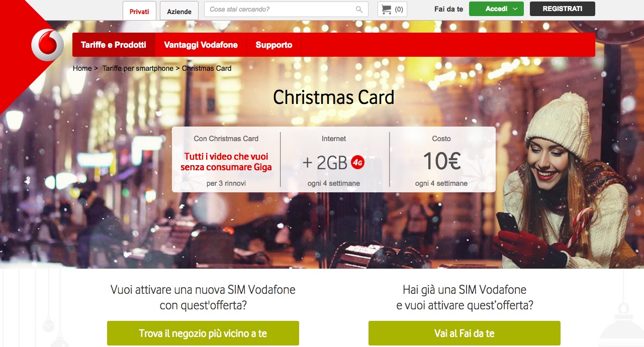644x347 pixels.
Task: Open the Supporto menu
Action: tap(273, 45)
